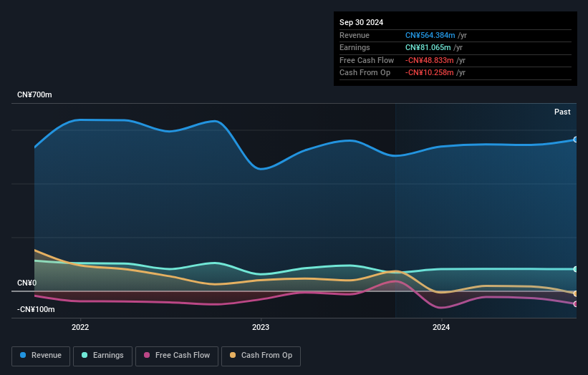Select the Cash From Op endpoint marker
The height and width of the screenshot is (375, 588).
coord(576,293)
